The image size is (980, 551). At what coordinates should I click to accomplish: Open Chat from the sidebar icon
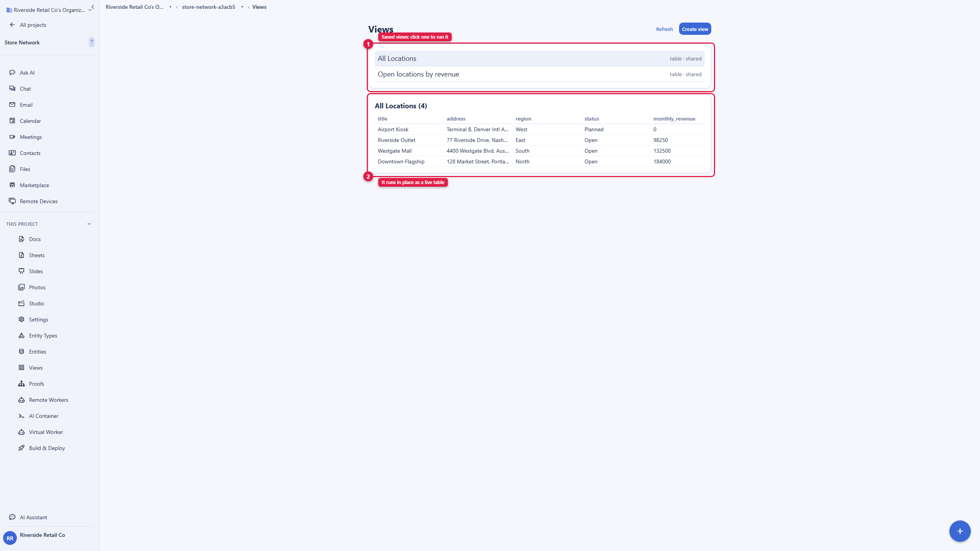(12, 88)
